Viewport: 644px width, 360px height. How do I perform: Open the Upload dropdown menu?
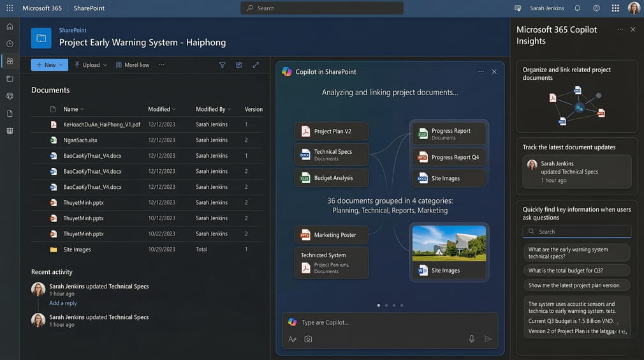105,65
